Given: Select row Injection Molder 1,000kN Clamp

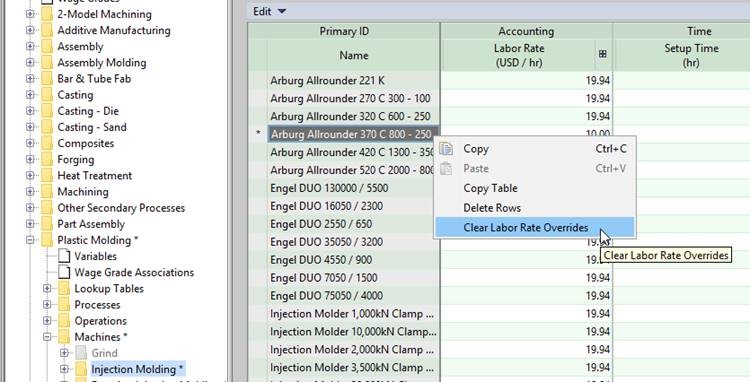Looking at the screenshot, I should (352, 314).
